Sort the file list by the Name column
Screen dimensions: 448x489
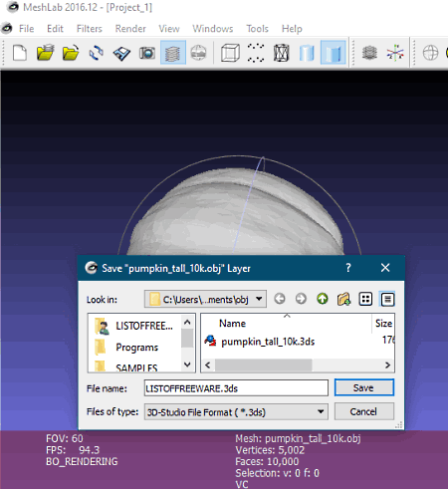pos(232,324)
